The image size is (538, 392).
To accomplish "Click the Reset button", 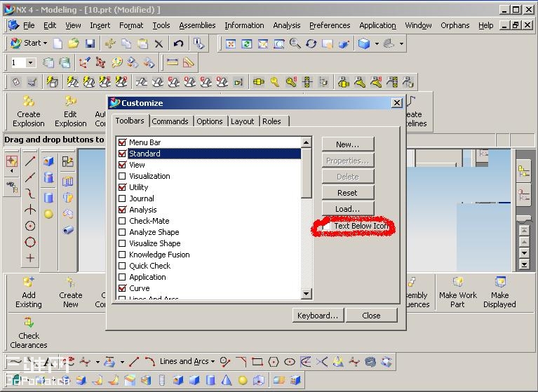I will click(x=348, y=193).
